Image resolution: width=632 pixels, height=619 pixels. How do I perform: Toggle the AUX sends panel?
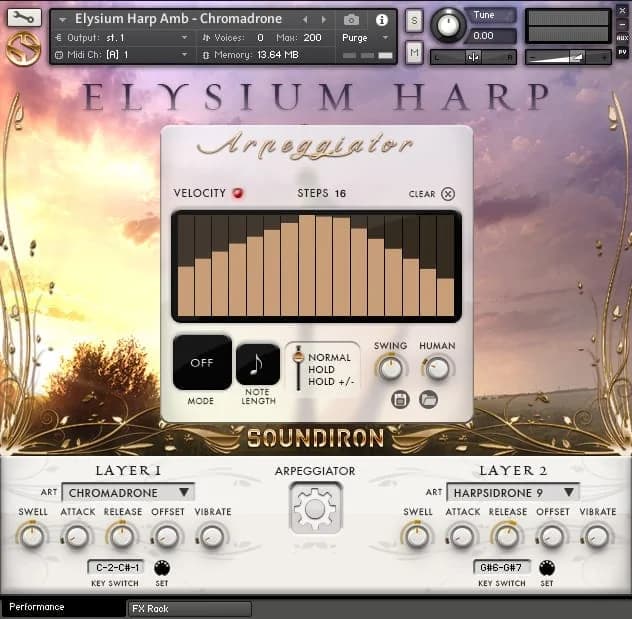pos(622,38)
